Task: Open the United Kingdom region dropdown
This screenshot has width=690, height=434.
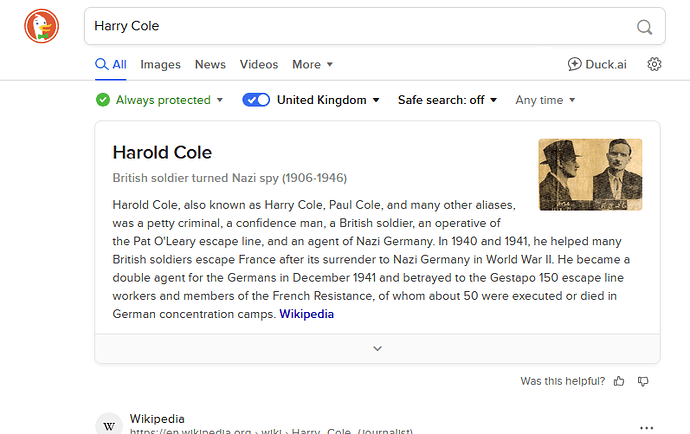Action: tap(328, 100)
